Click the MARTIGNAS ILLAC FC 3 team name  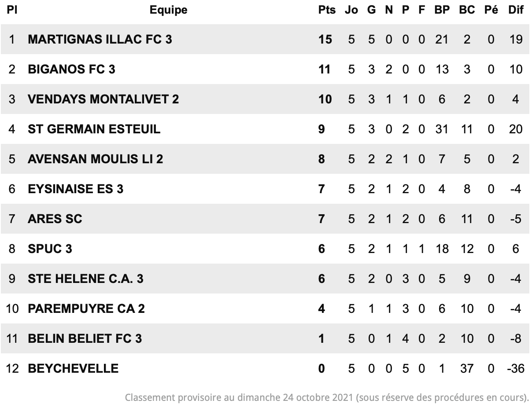coord(100,40)
